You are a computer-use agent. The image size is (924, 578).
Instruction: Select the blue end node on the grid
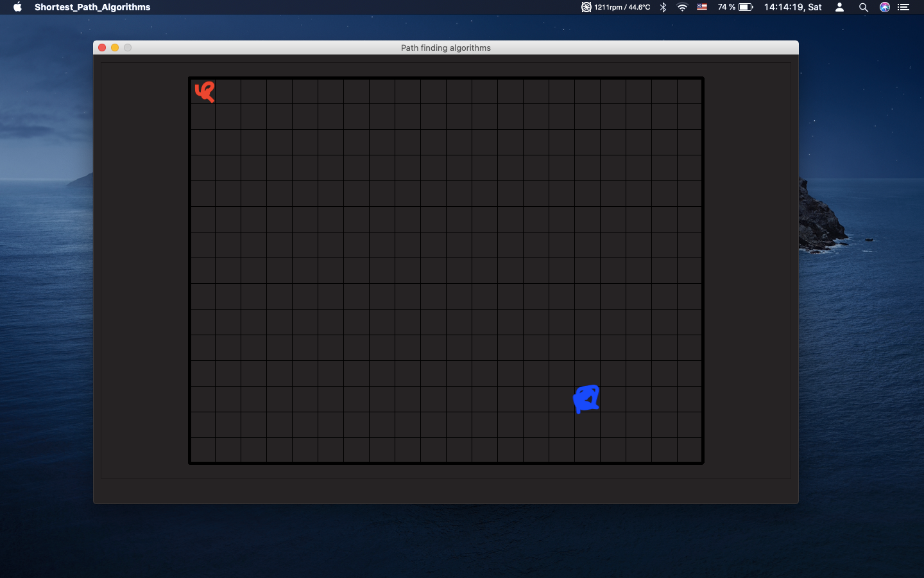586,398
